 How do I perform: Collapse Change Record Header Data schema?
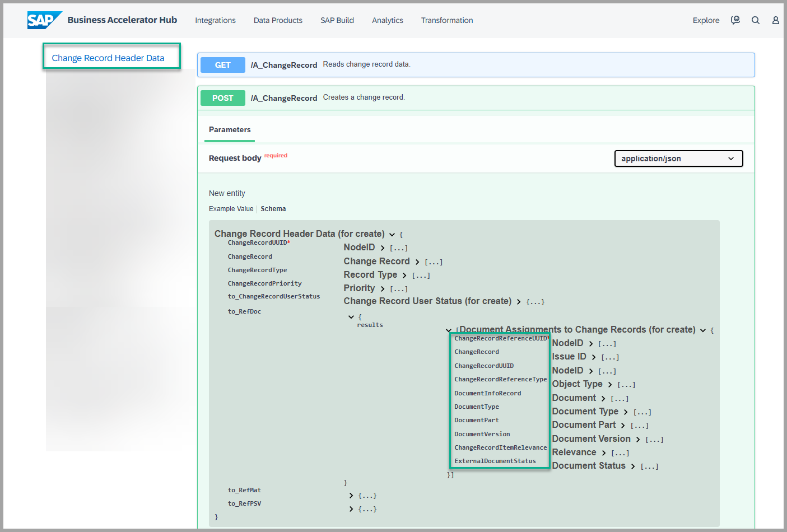tap(392, 235)
